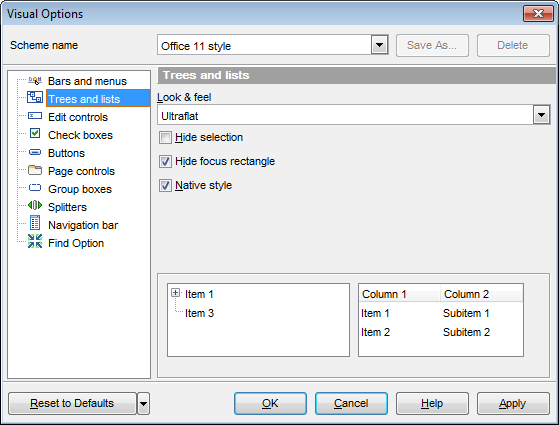Close the Visual Options dialog

pyautogui.click(x=538, y=14)
